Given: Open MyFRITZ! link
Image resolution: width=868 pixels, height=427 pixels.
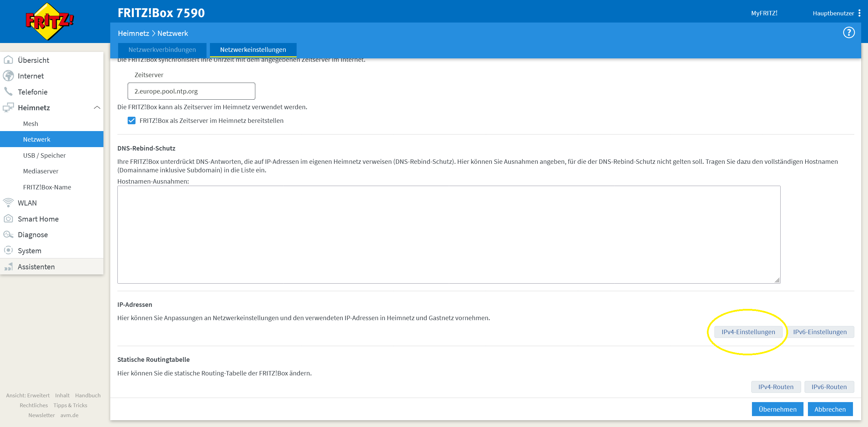Looking at the screenshot, I should coord(764,13).
